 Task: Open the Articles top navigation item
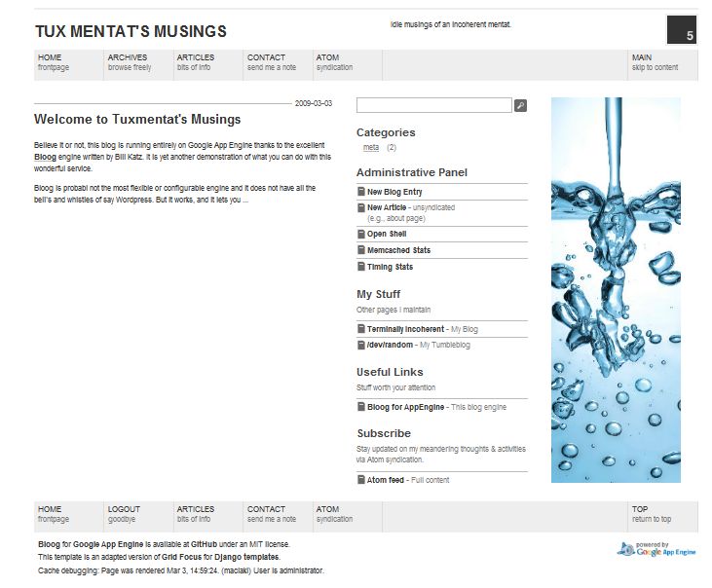click(196, 63)
